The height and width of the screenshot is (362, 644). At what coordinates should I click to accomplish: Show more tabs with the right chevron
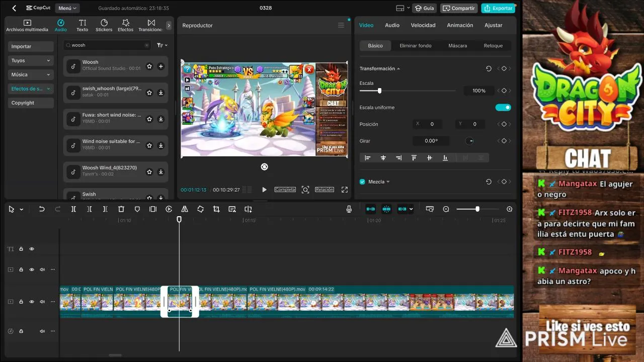(169, 26)
